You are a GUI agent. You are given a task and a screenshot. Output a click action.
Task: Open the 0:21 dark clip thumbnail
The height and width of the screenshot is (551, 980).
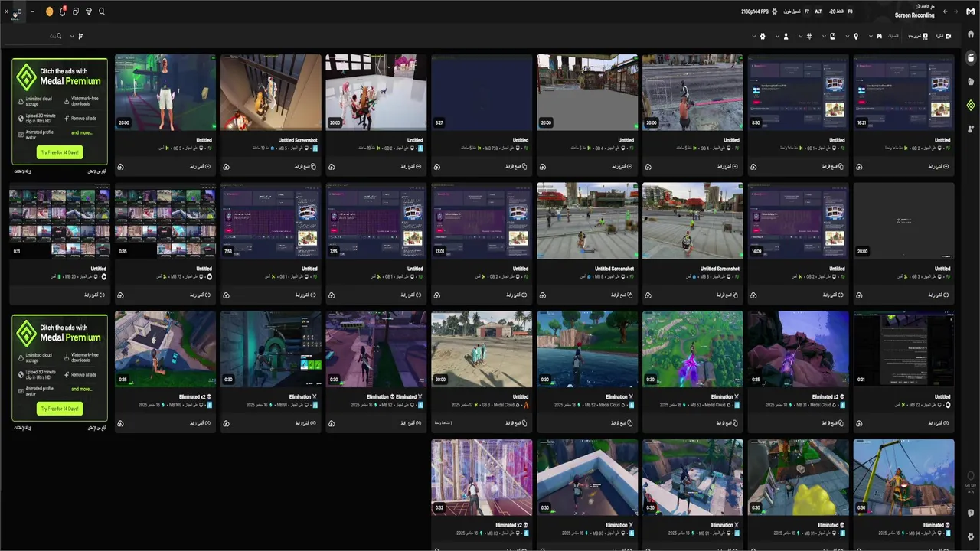pos(904,349)
